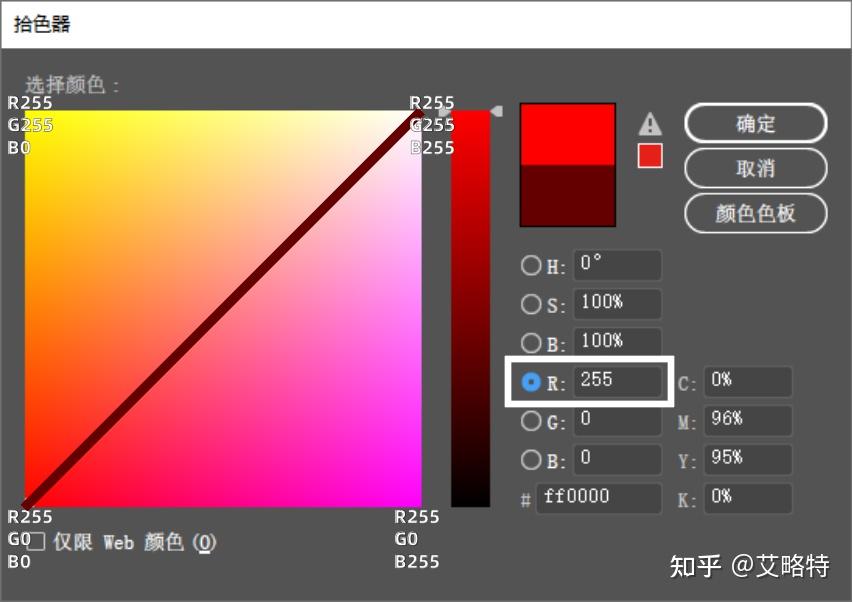This screenshot has height=602, width=853.
Task: Click the C percentage field showing 0%
Action: coord(747,381)
